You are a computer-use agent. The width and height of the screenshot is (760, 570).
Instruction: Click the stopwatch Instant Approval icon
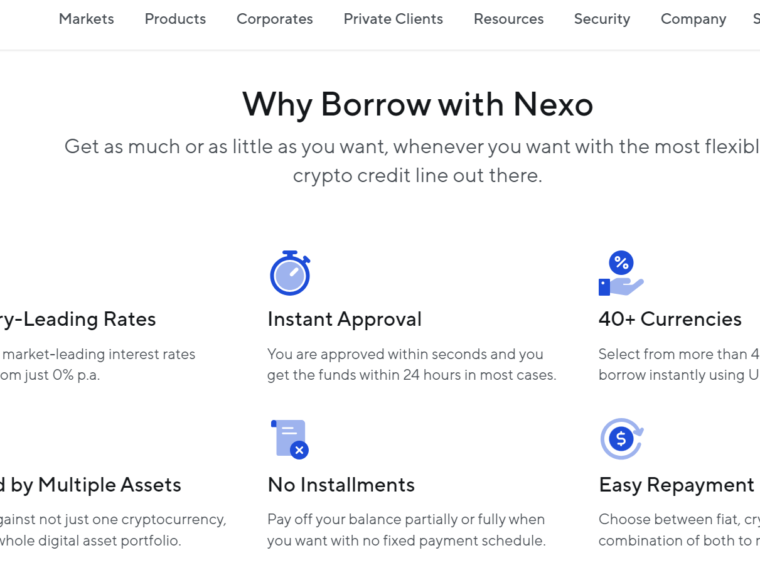coord(290,273)
